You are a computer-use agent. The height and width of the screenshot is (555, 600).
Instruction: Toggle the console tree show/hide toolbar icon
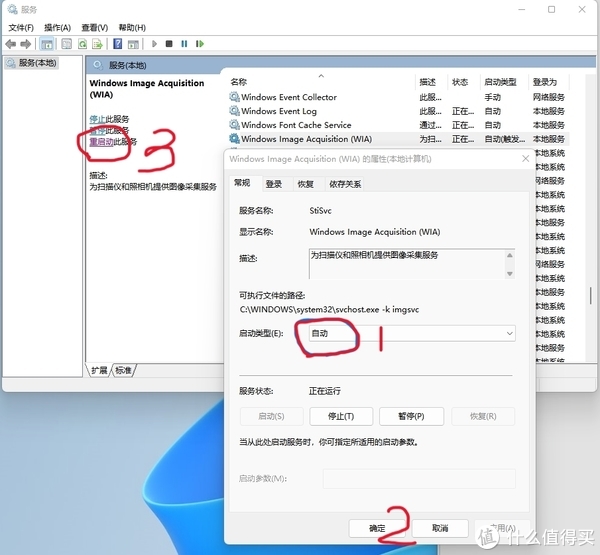click(x=47, y=44)
